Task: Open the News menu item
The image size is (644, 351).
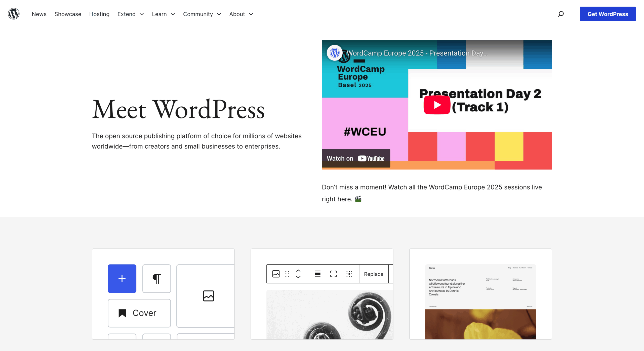Action: (39, 14)
